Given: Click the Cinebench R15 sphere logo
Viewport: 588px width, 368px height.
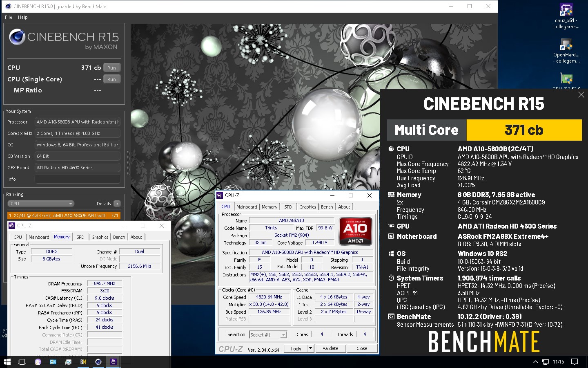Looking at the screenshot, I should point(17,37).
